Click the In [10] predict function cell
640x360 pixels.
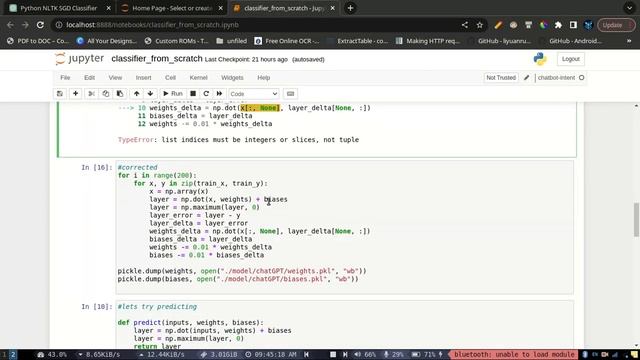[x=344, y=325]
